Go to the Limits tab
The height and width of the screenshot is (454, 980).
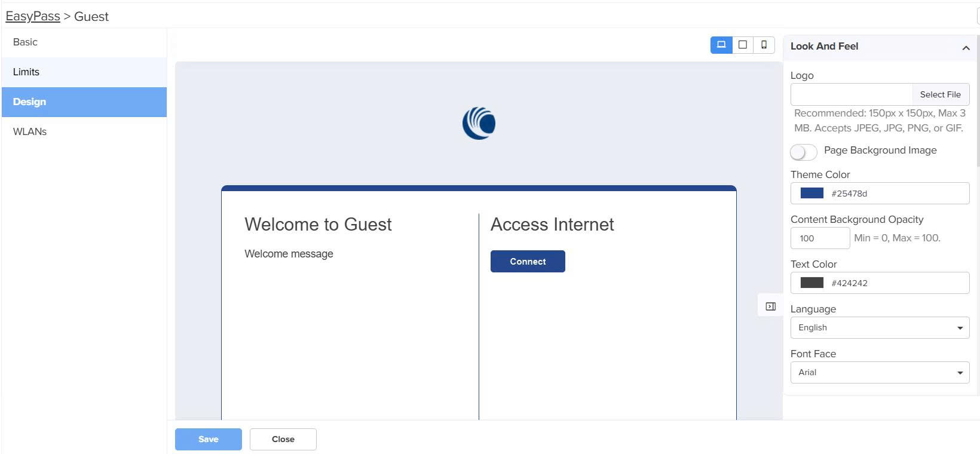click(26, 72)
